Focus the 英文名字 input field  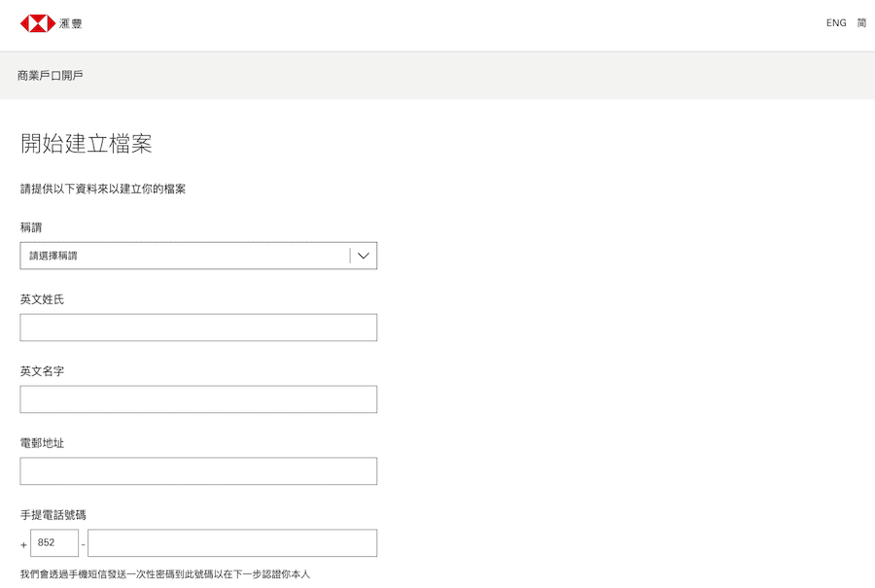(198, 399)
